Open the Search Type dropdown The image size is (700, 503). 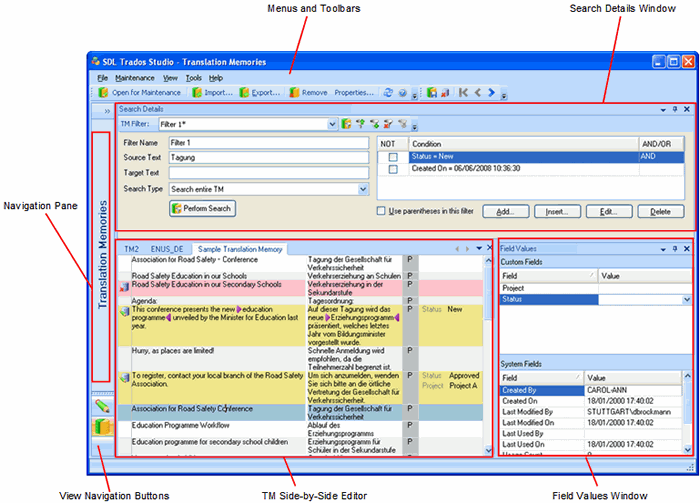click(363, 189)
